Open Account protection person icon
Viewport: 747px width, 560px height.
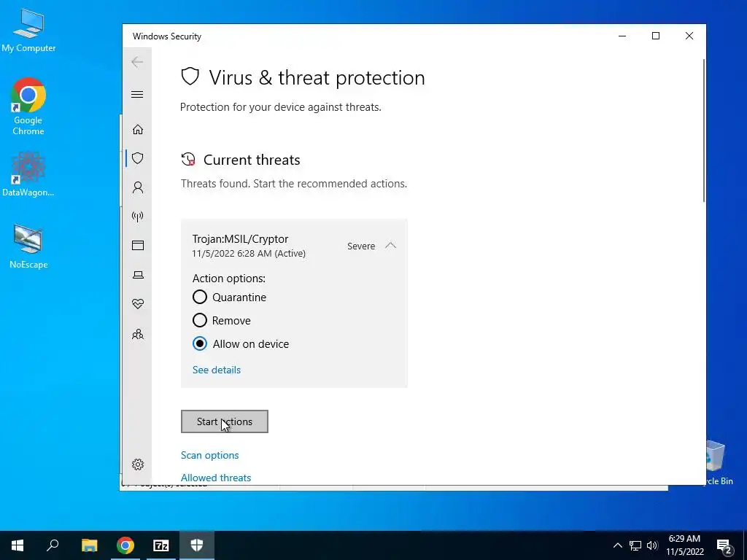click(138, 187)
